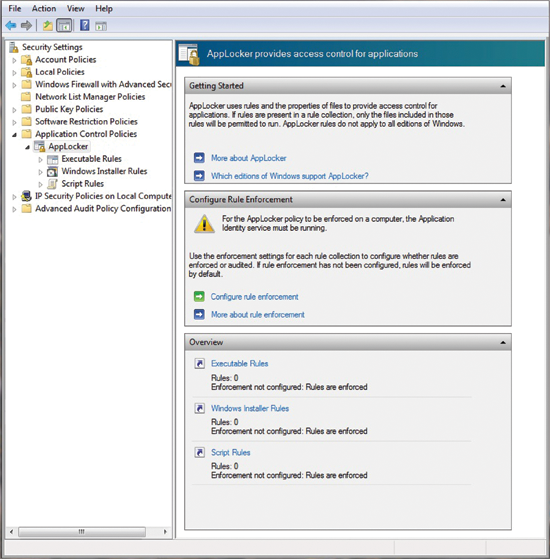Click the Local Policies folder icon

27,72
